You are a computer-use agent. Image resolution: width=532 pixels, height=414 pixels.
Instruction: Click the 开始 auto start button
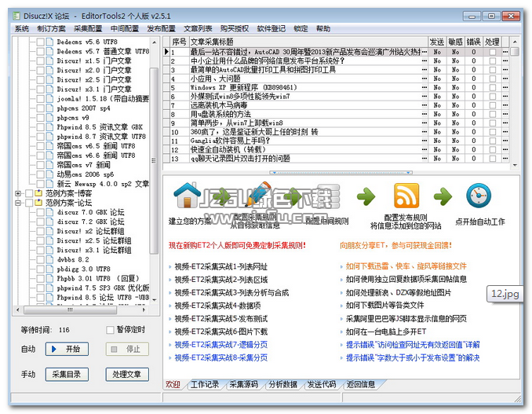click(x=67, y=349)
